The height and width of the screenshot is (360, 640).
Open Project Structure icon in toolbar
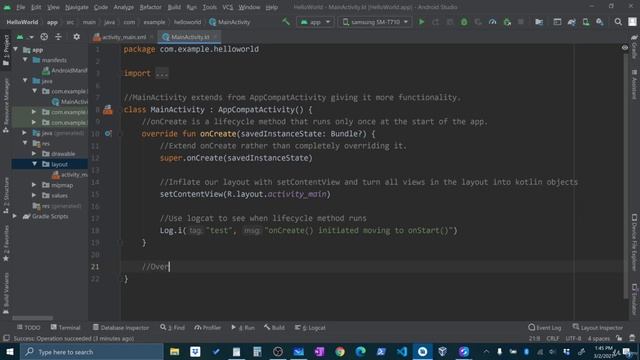pyautogui.click(x=539, y=22)
